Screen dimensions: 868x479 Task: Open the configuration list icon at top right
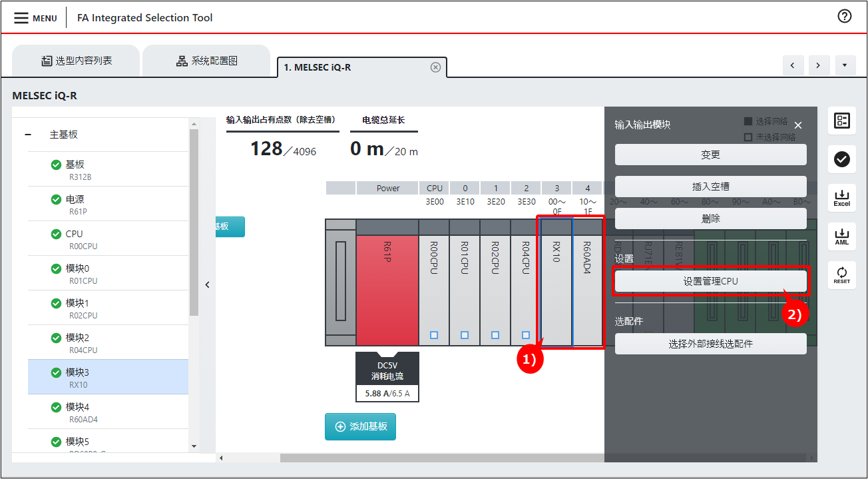(x=841, y=121)
